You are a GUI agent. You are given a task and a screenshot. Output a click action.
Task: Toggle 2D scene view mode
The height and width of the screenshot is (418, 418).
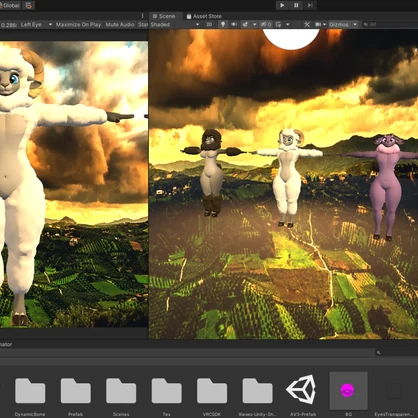[209, 24]
